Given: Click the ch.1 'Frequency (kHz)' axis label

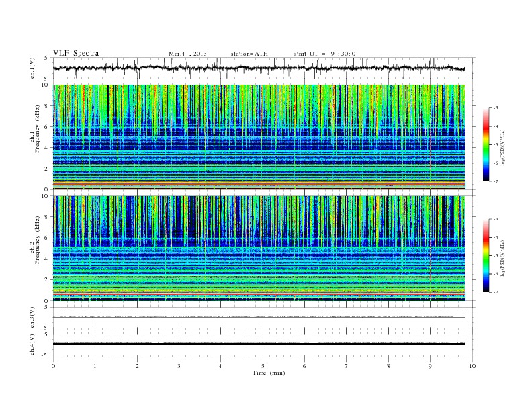Looking at the screenshot, I should coord(38,129).
